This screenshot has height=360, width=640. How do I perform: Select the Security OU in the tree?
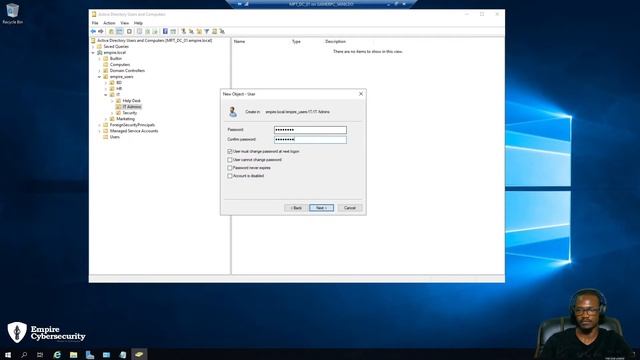pyautogui.click(x=130, y=113)
